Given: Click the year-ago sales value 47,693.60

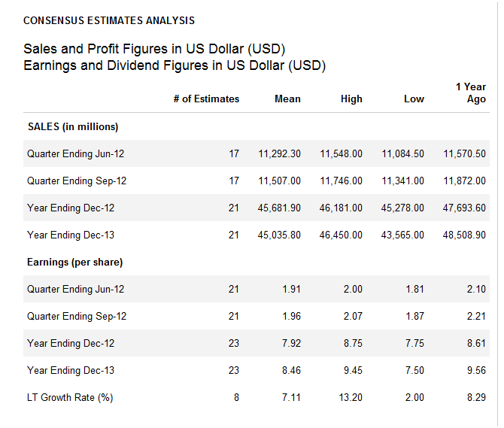Looking at the screenshot, I should coord(464,208).
